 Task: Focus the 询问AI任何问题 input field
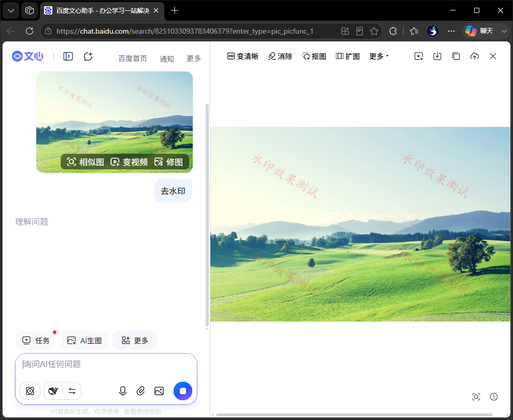coord(106,365)
